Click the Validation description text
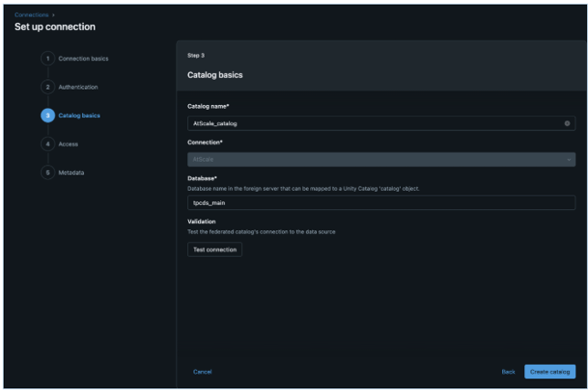 click(x=261, y=232)
